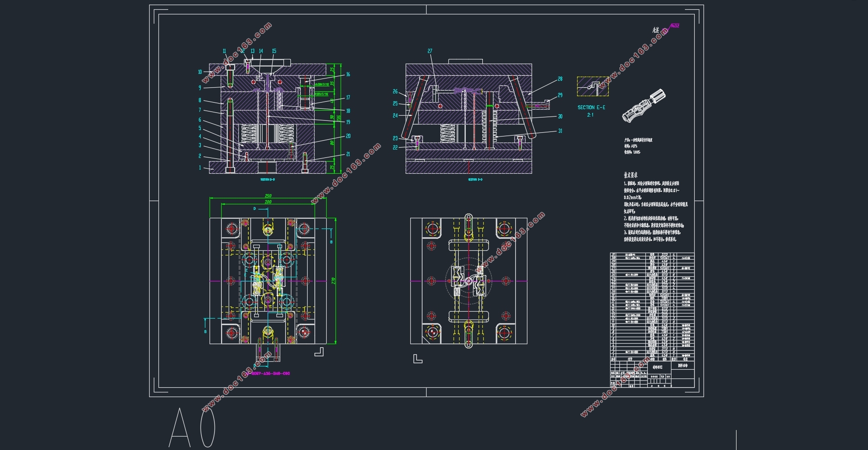Click the parts list table
Viewport: 868px width, 450px height.
(x=652, y=307)
